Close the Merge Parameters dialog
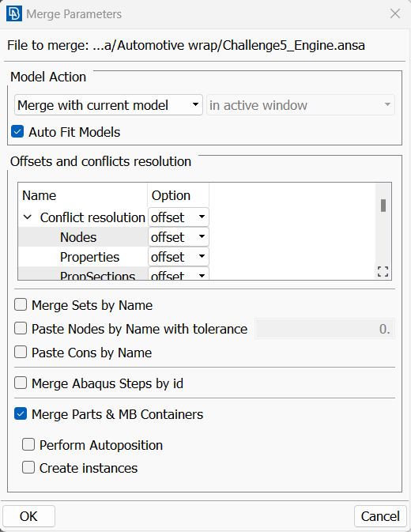Image resolution: width=411 pixels, height=532 pixels. [x=395, y=14]
